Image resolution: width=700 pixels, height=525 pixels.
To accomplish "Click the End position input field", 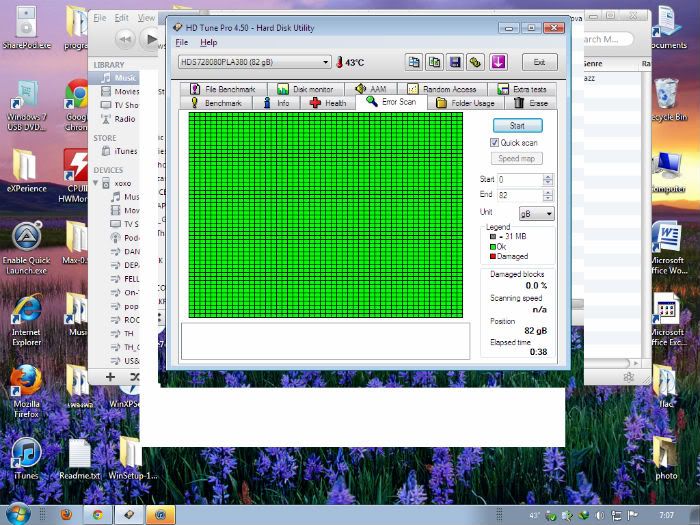I will 518,195.
